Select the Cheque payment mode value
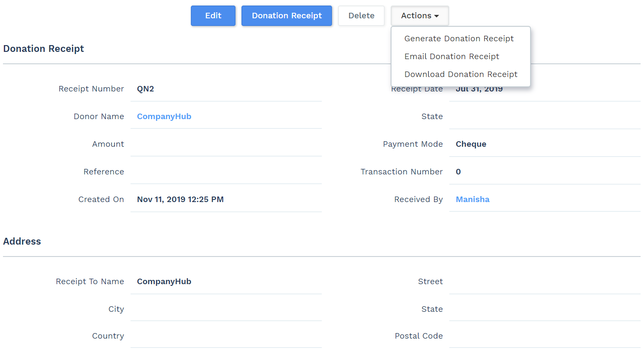 coord(471,144)
